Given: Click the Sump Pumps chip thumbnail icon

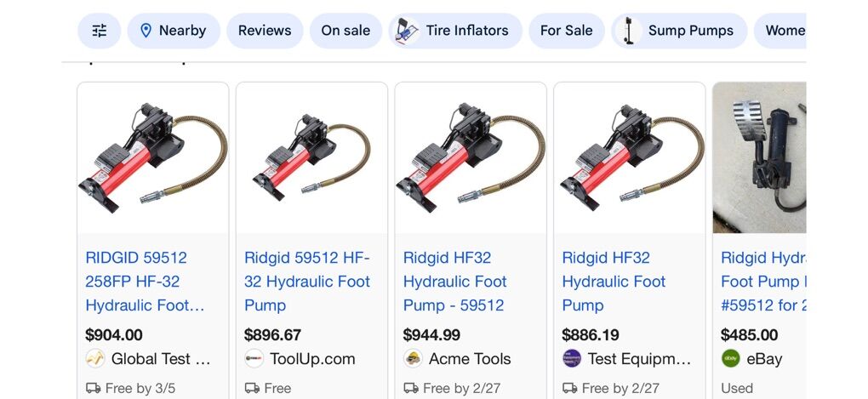Looking at the screenshot, I should pos(630,31).
